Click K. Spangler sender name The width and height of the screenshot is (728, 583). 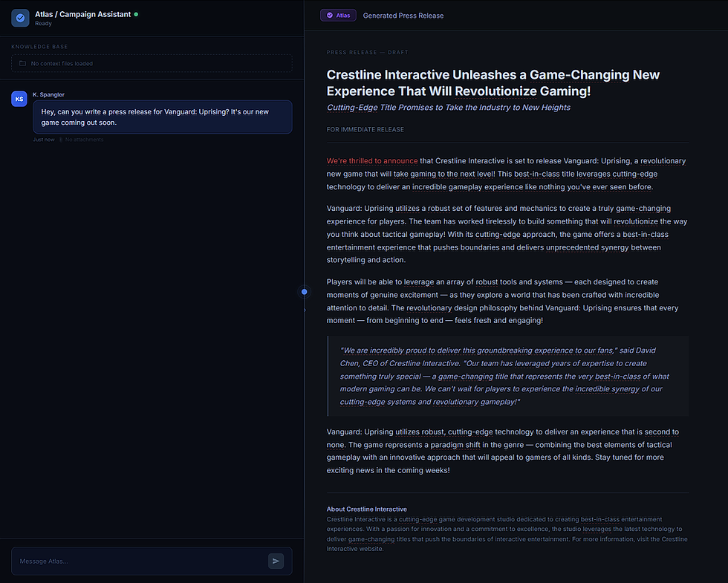[x=48, y=94]
